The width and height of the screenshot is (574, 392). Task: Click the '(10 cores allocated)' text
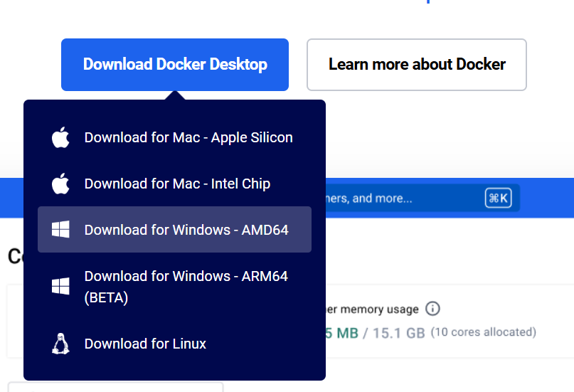point(483,332)
